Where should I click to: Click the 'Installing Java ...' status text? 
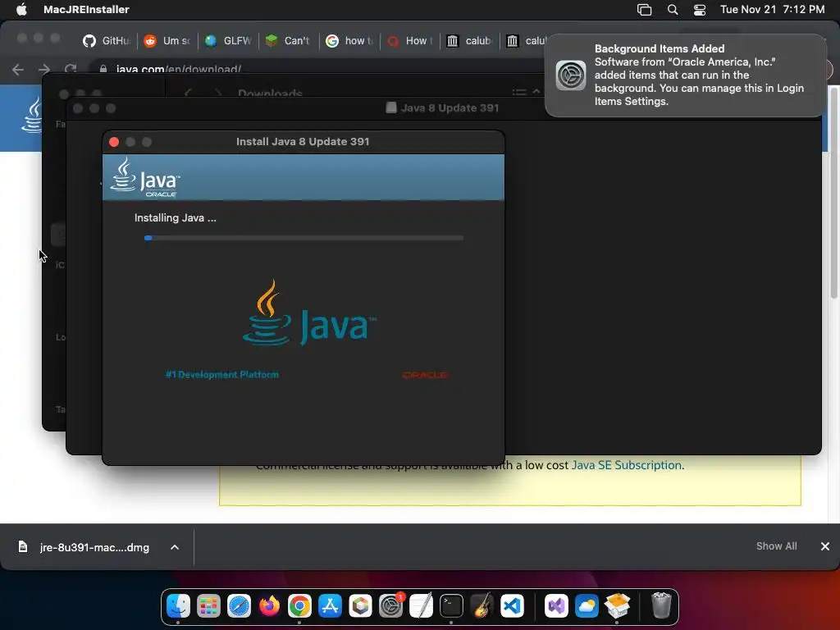click(x=176, y=218)
